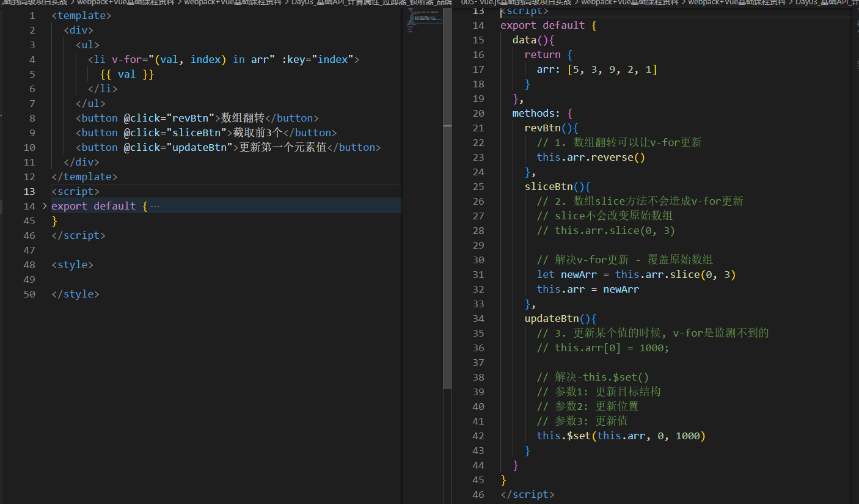
Task: Click the comment '// 解决v-for更新 - 覆盖原始数组'
Action: tap(625, 260)
